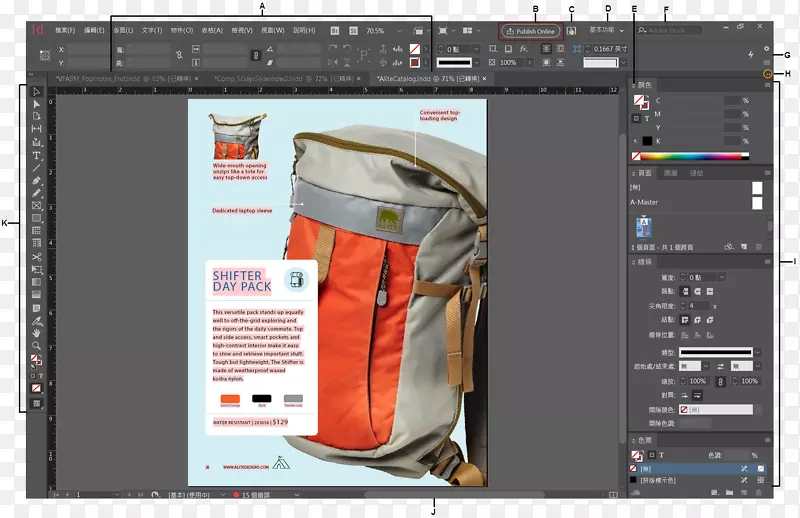Screen dimensions: 800x518
Task: Open Adobe Stock via St icon
Action: coord(353,31)
